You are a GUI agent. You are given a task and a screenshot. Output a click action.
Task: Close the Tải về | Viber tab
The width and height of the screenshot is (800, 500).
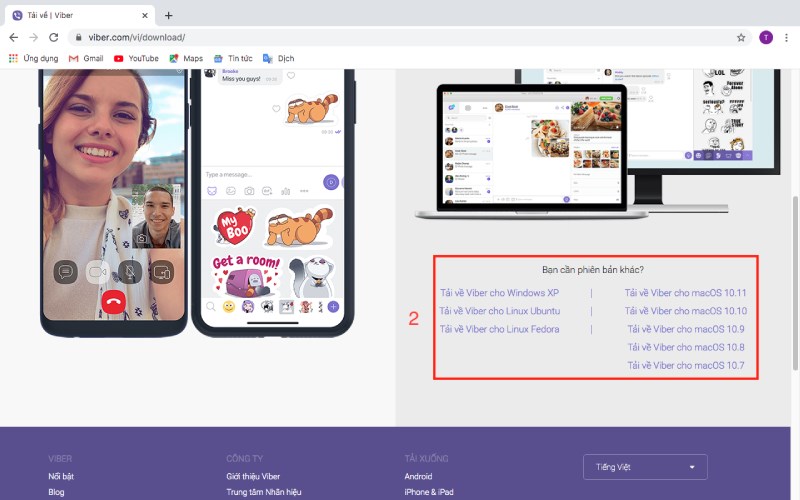pos(145,15)
